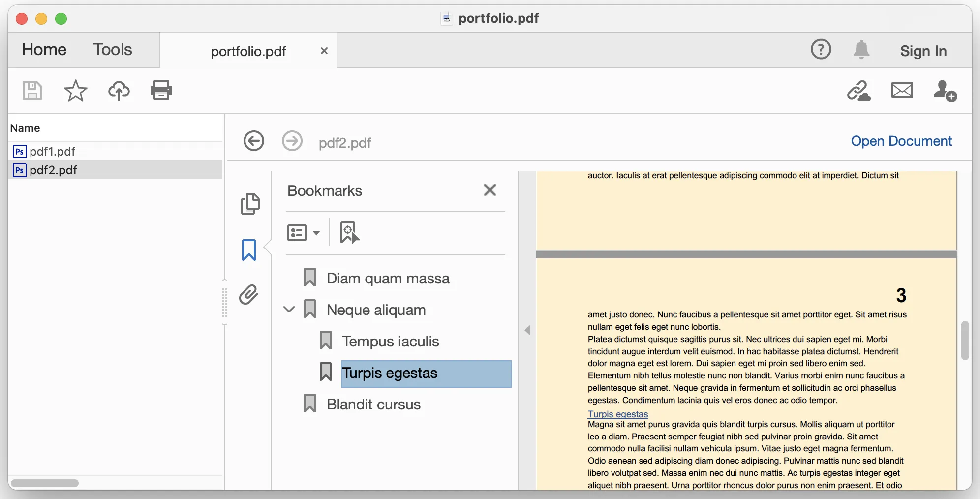Show the attachments panel

coord(249,295)
